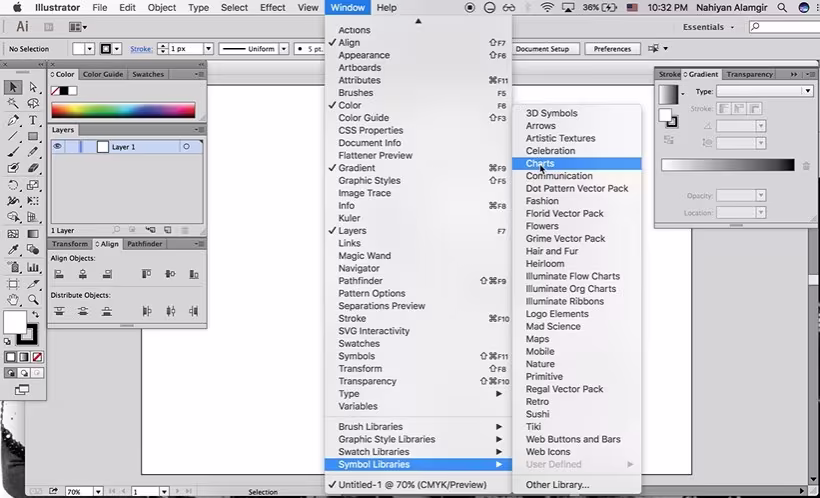This screenshot has width=820, height=498.
Task: Expand Graphic Style Libraries submenu
Action: point(418,439)
